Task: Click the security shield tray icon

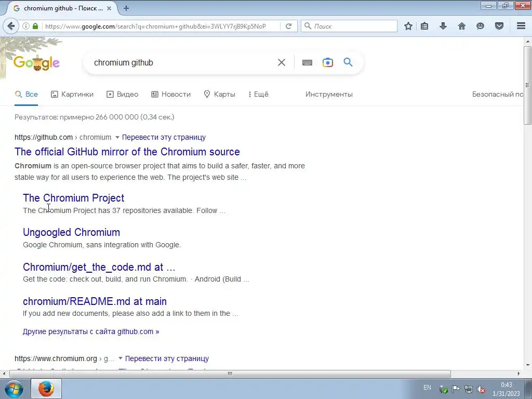Action: pyautogui.click(x=444, y=389)
